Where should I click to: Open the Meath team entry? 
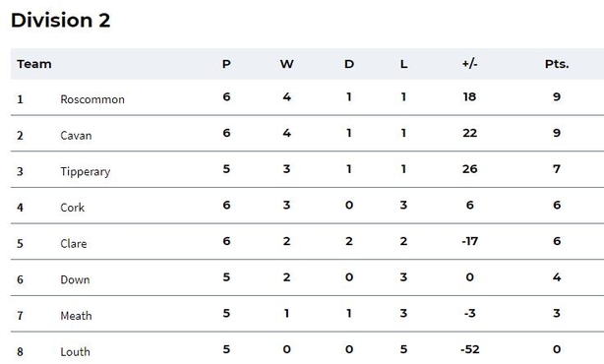coord(77,316)
